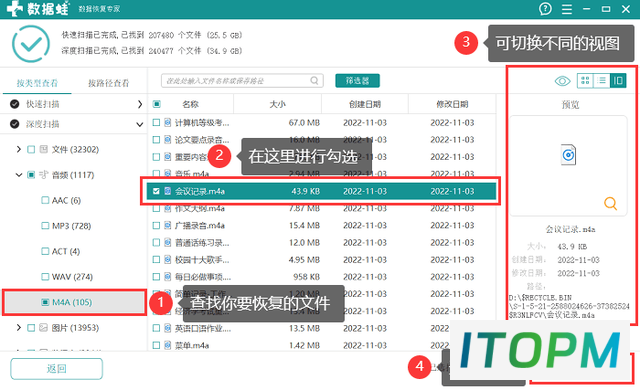
Task: Click the 快速扫描 check status icon
Action: coord(15,104)
